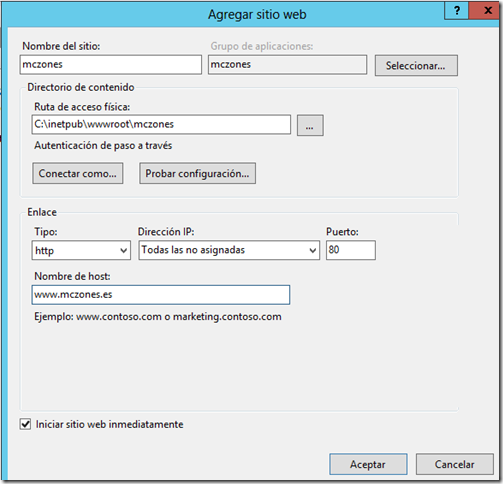Browse for physical path with ellipsis button
The width and height of the screenshot is (503, 484).
310,125
